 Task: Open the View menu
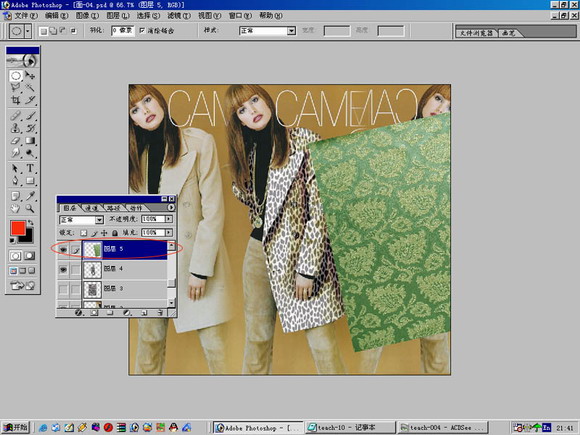tap(209, 16)
